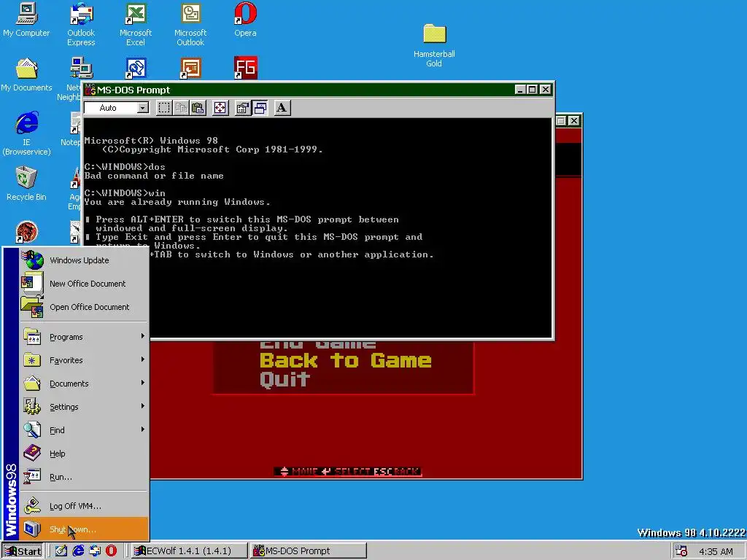This screenshot has width=747, height=560.
Task: Open My Computer desktop icon
Action: click(x=26, y=20)
